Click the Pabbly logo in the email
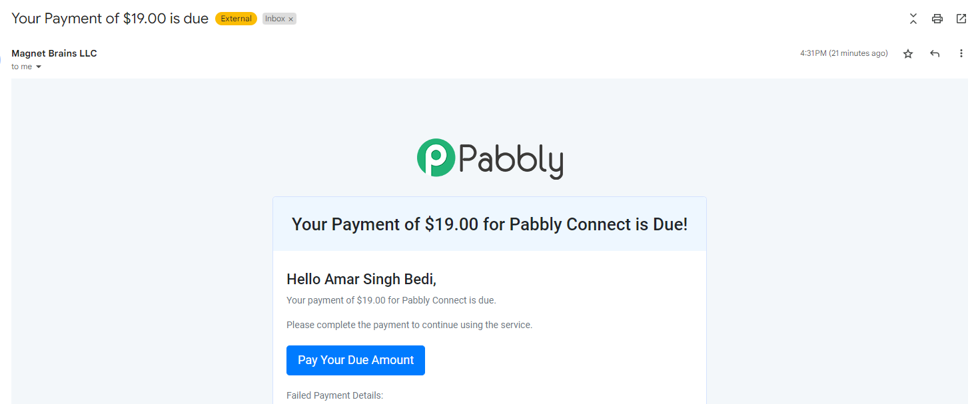The width and height of the screenshot is (980, 404). tap(490, 158)
